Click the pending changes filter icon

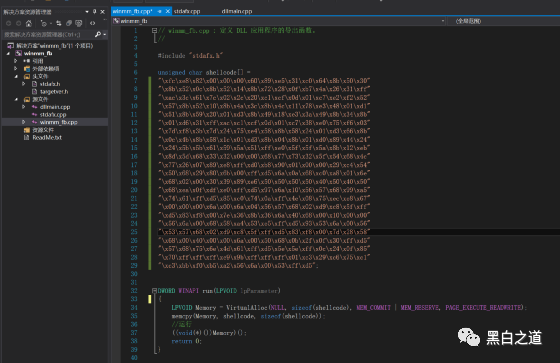pyautogui.click(x=44, y=23)
